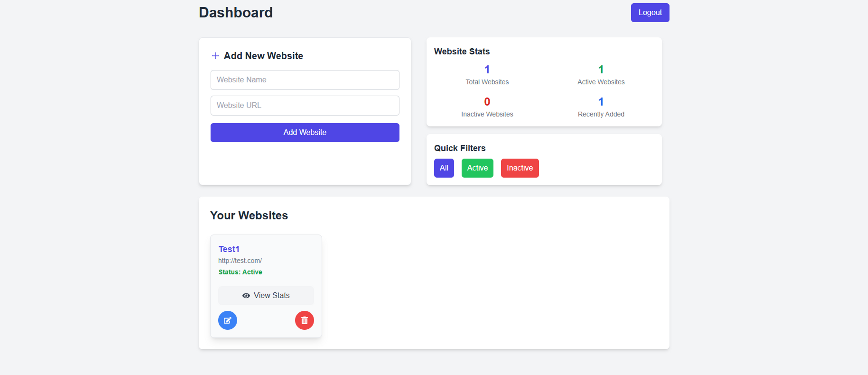Click the Website URL input field
The image size is (868, 375).
pos(305,105)
